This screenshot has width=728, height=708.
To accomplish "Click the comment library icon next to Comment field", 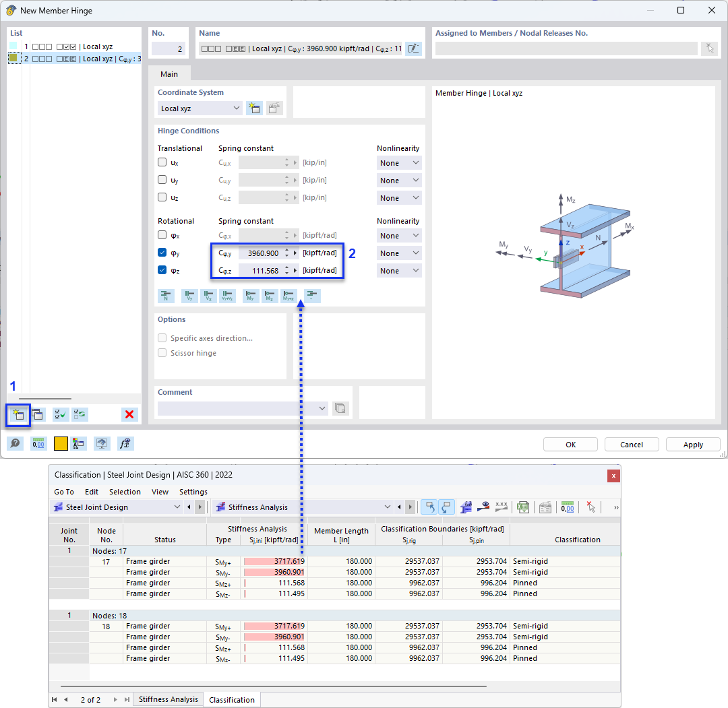I will [x=340, y=408].
